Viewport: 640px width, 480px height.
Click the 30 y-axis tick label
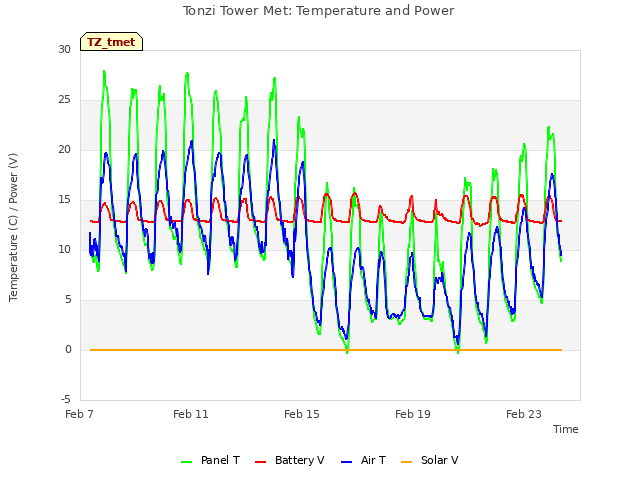coord(64,49)
